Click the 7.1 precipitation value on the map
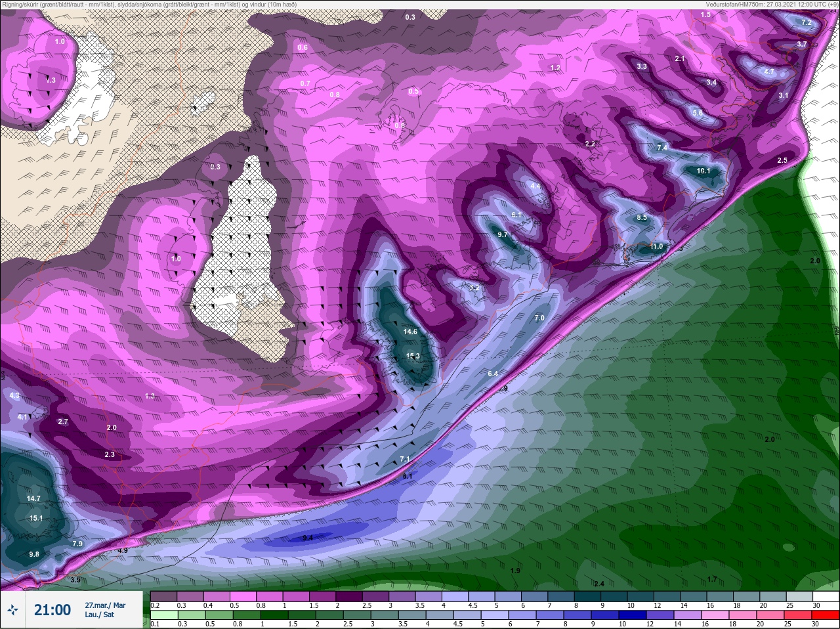Image resolution: width=840 pixels, height=629 pixels. (405, 459)
